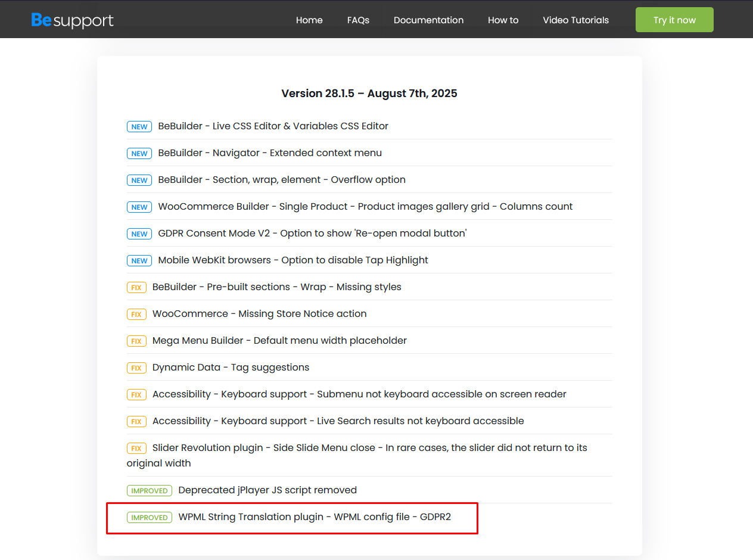Click the FIX badge beside Submenu keyboard accessible entry

pyautogui.click(x=136, y=395)
